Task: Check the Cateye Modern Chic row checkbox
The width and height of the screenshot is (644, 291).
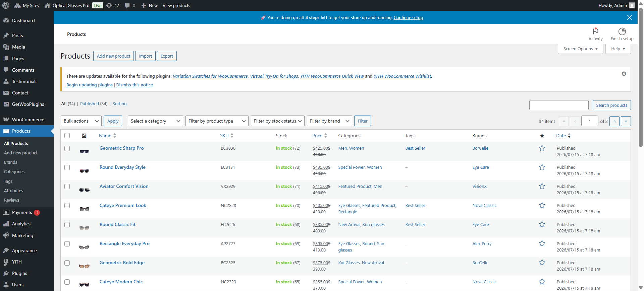Action: point(67,282)
